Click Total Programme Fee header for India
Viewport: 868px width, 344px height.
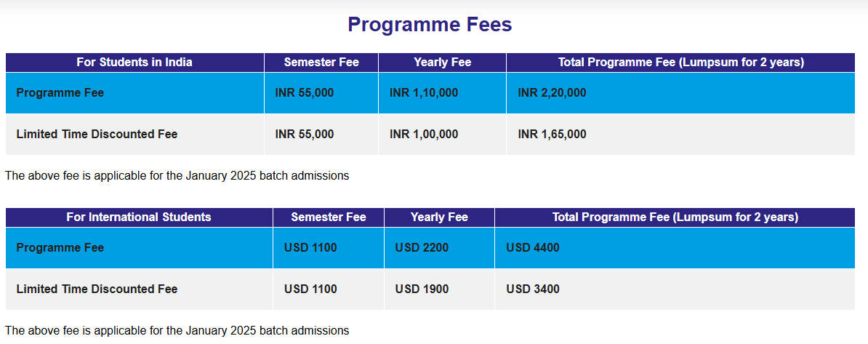(680, 63)
